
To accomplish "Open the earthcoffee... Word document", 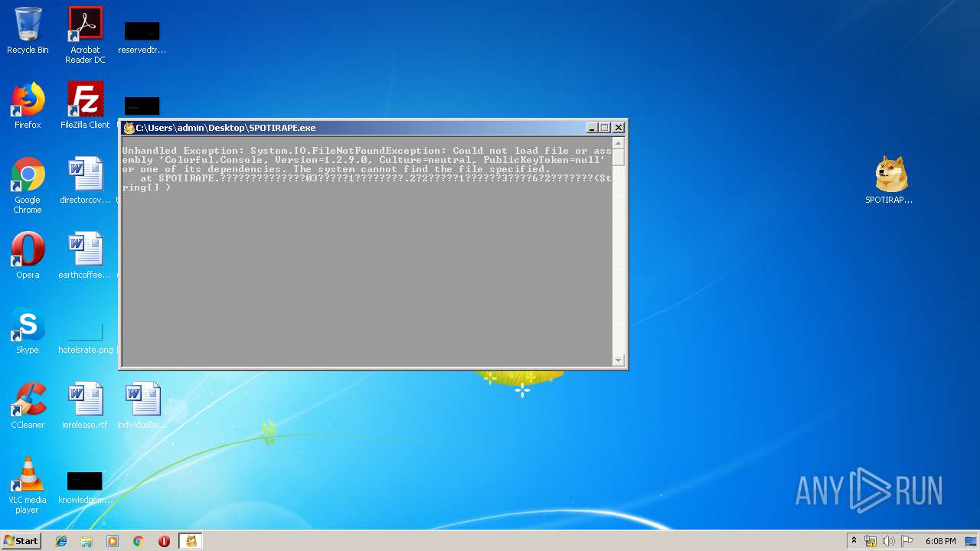I will tap(85, 256).
